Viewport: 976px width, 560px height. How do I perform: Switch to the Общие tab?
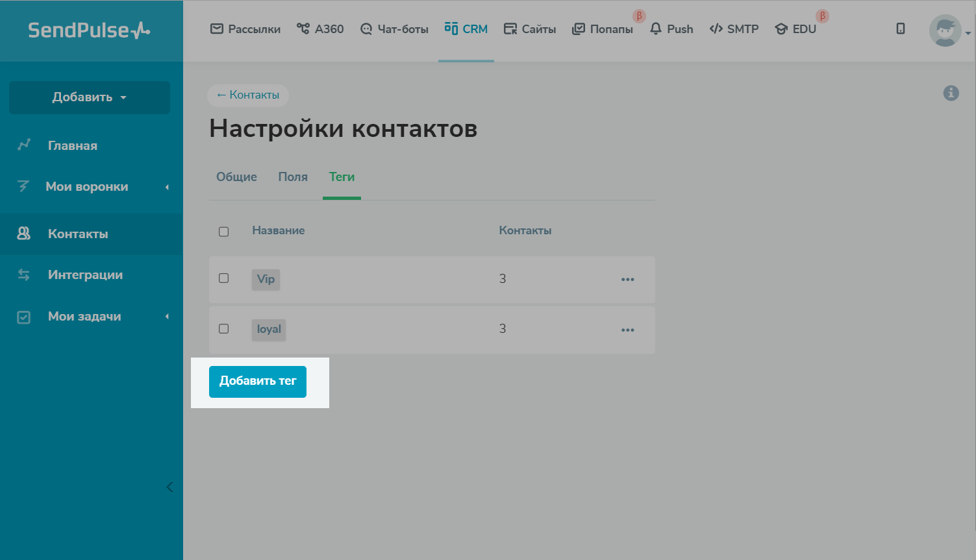236,177
